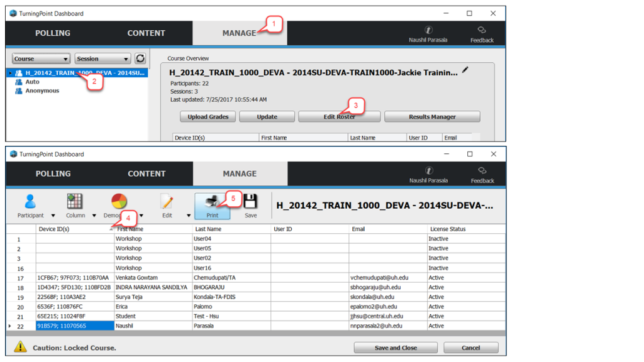
Task: Click the Naushil Parasala account info icon
Action: [x=428, y=29]
